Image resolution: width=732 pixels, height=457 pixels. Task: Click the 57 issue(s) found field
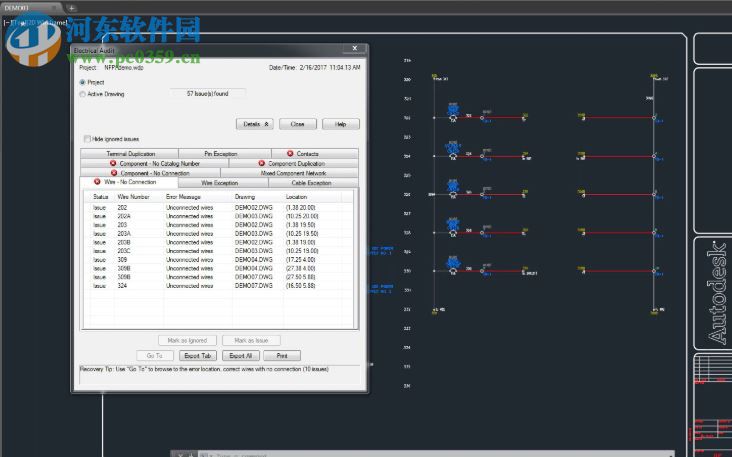point(208,94)
